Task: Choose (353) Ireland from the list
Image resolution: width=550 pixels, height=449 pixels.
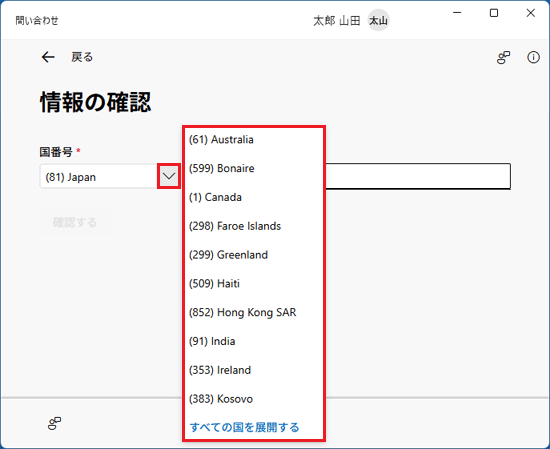Action: 254,370
